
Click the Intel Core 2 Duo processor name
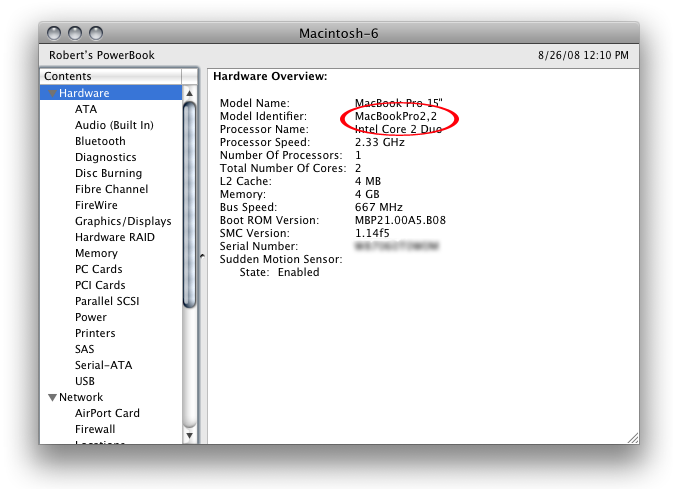click(x=398, y=129)
